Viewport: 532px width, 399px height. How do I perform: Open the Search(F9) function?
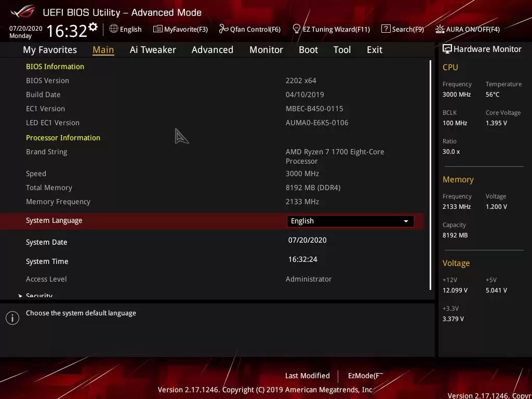403,29
